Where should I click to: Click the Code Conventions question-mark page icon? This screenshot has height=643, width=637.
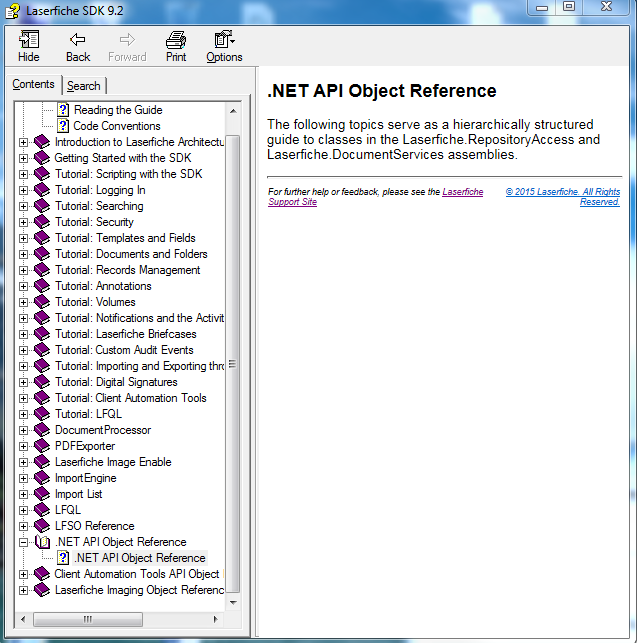(x=63, y=125)
